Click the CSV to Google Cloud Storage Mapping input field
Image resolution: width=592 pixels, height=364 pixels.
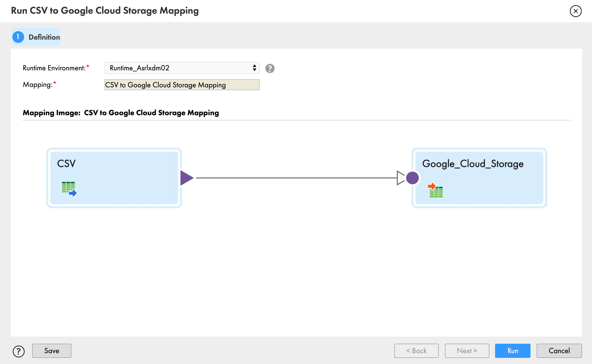(182, 85)
